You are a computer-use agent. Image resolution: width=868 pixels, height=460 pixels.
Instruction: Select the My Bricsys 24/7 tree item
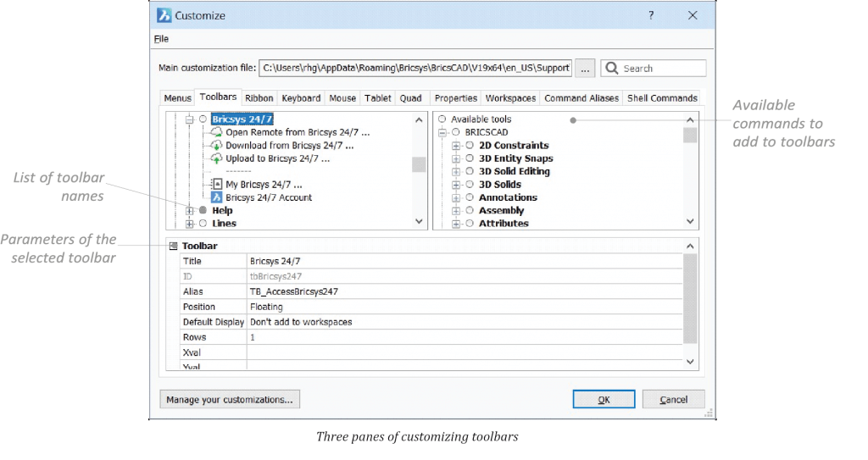[264, 185]
